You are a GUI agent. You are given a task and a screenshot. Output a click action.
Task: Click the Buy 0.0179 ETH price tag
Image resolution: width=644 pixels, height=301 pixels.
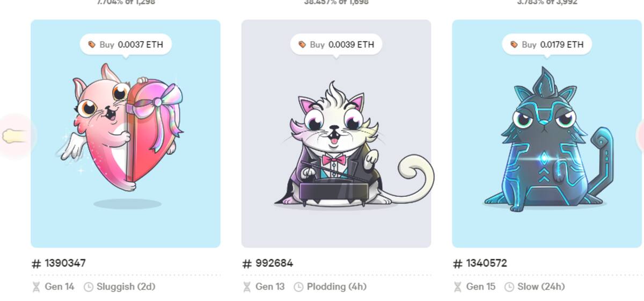tap(547, 44)
